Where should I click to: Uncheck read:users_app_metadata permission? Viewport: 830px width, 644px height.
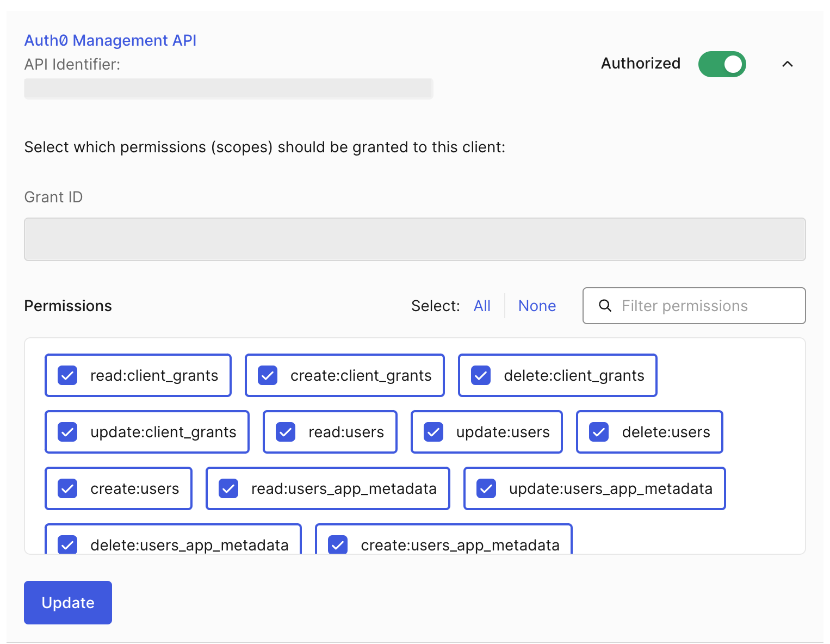(x=228, y=488)
